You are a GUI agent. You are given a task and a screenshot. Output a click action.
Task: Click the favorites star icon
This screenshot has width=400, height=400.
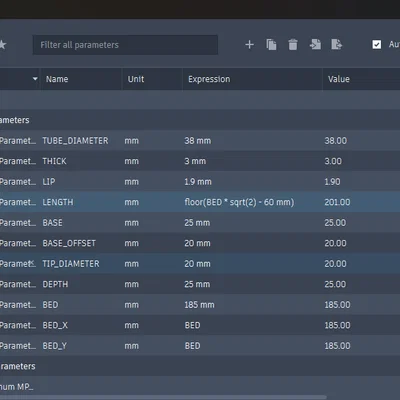tap(2, 45)
